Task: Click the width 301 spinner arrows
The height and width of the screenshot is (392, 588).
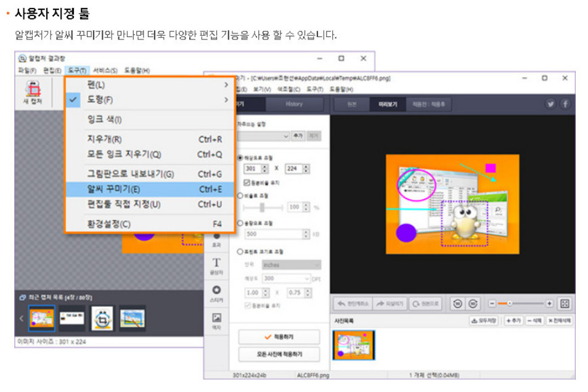Action: [x=265, y=169]
